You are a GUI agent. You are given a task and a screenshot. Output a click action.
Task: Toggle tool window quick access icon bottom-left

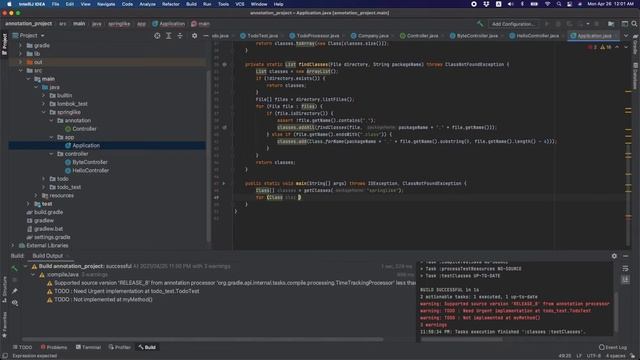click(x=5, y=356)
